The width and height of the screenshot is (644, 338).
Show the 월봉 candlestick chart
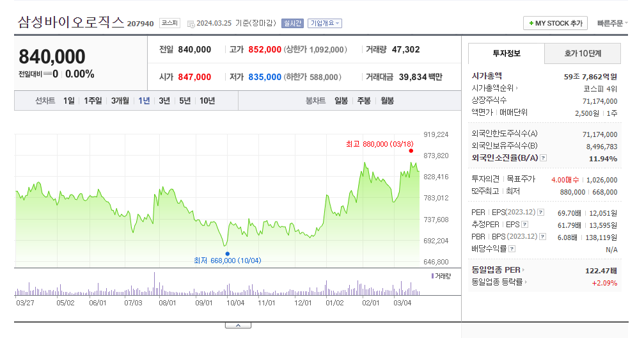(x=388, y=101)
